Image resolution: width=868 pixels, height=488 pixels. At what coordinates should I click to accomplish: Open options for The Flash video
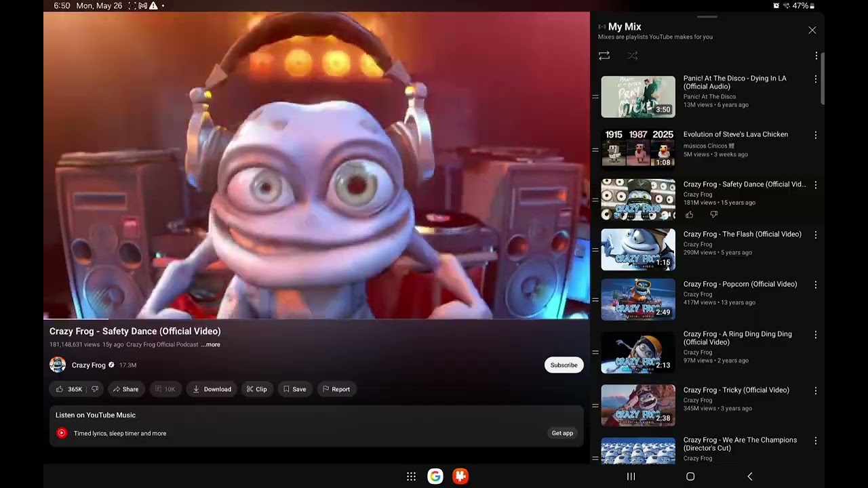(x=816, y=235)
